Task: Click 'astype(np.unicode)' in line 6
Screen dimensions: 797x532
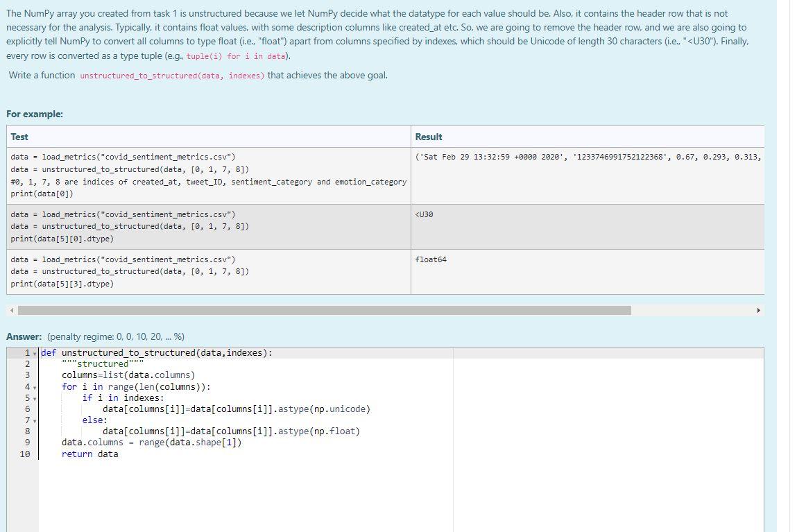Action: (324, 409)
